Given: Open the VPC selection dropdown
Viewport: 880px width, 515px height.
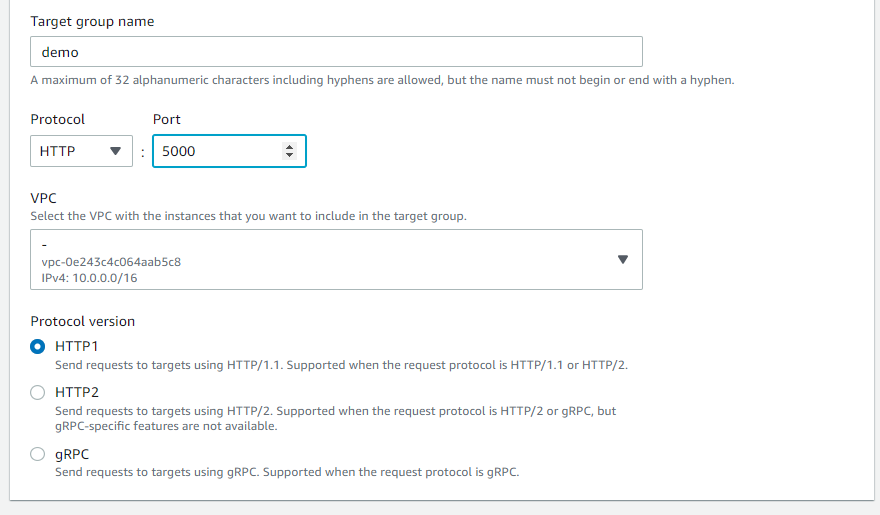Looking at the screenshot, I should tap(336, 259).
